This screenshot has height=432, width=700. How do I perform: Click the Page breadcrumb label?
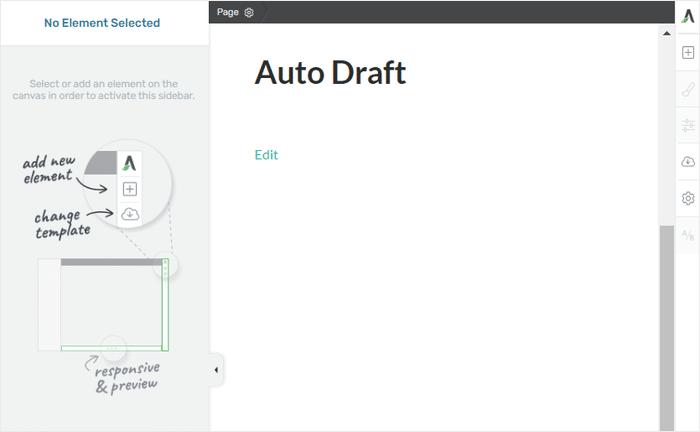pyautogui.click(x=227, y=12)
